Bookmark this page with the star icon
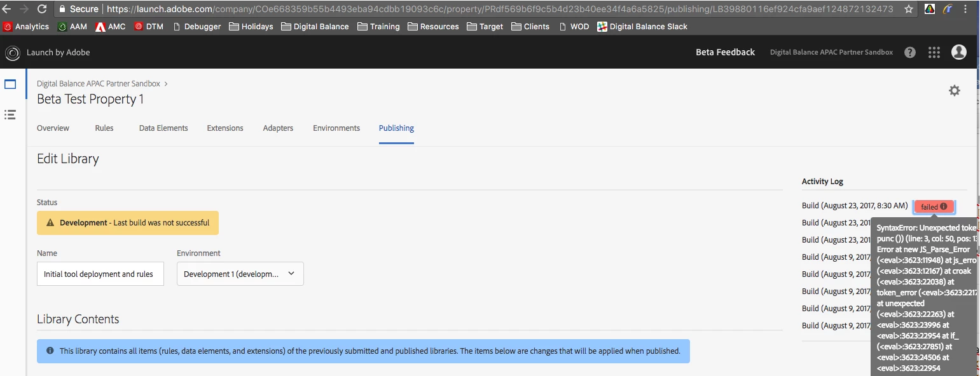980x376 pixels. tap(909, 9)
